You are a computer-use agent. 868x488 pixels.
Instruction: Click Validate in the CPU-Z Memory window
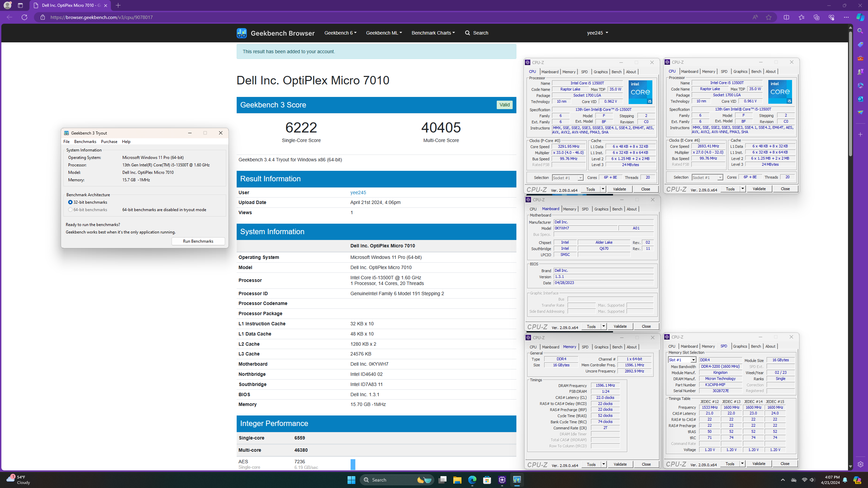620,464
